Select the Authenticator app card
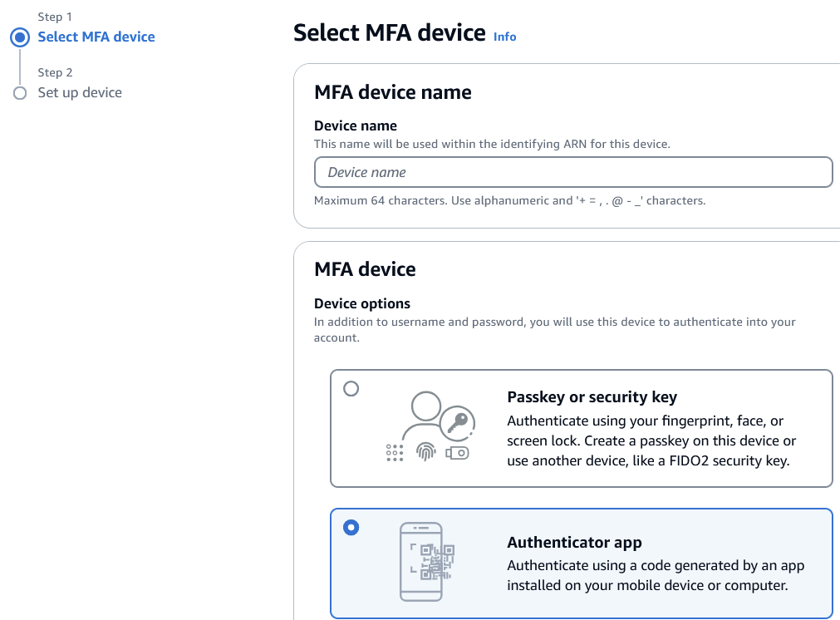Image resolution: width=840 pixels, height=620 pixels. pyautogui.click(x=582, y=563)
